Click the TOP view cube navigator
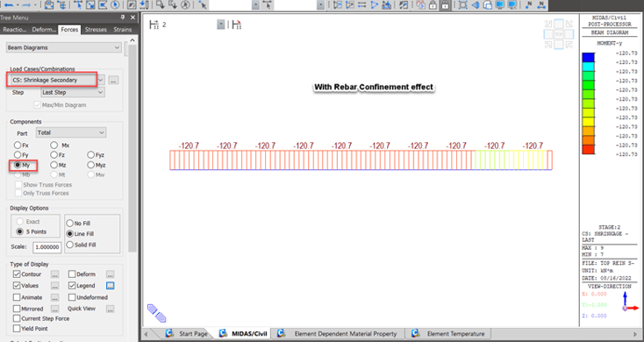Image resolution: width=644 pixels, height=342 pixels. [559, 34]
